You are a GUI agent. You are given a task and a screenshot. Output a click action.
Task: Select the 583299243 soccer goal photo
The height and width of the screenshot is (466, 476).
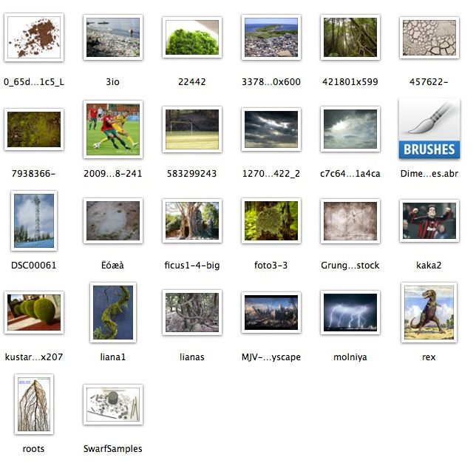[x=192, y=129]
